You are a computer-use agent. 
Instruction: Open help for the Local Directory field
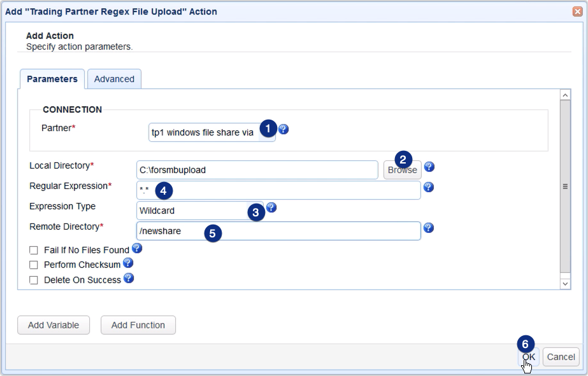click(428, 166)
